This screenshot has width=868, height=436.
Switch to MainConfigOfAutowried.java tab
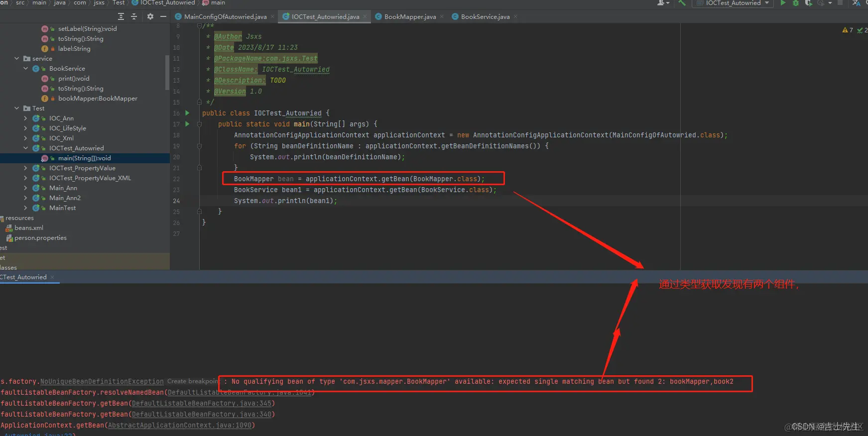pos(225,16)
